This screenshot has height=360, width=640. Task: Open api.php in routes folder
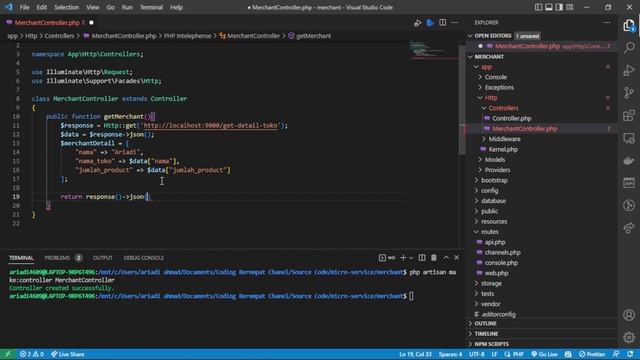pos(495,242)
